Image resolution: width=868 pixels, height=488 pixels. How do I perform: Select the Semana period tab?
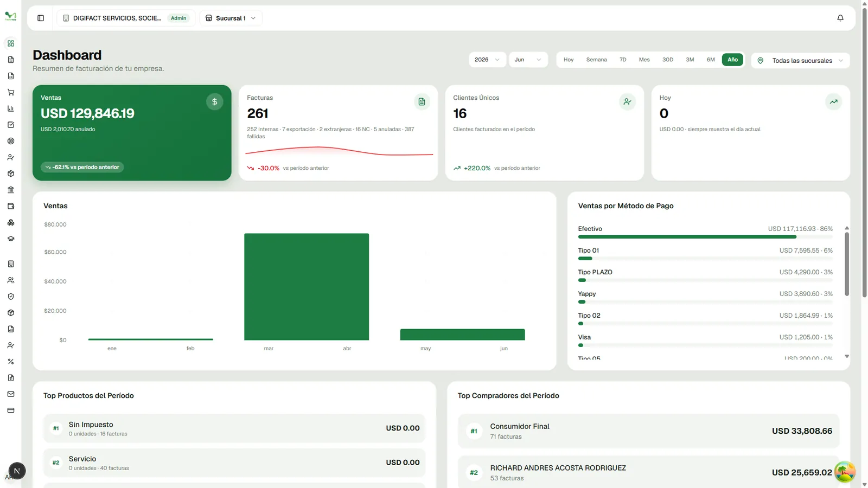point(596,60)
